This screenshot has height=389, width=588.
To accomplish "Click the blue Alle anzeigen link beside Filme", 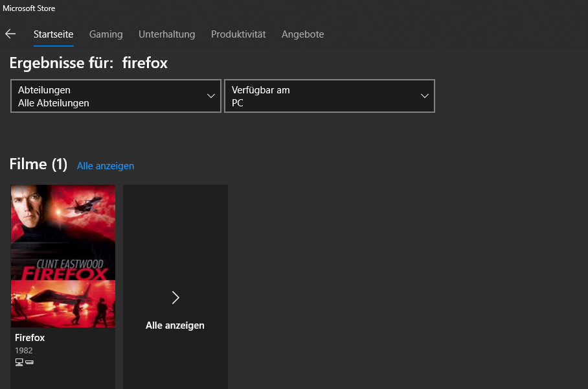I will coord(106,166).
